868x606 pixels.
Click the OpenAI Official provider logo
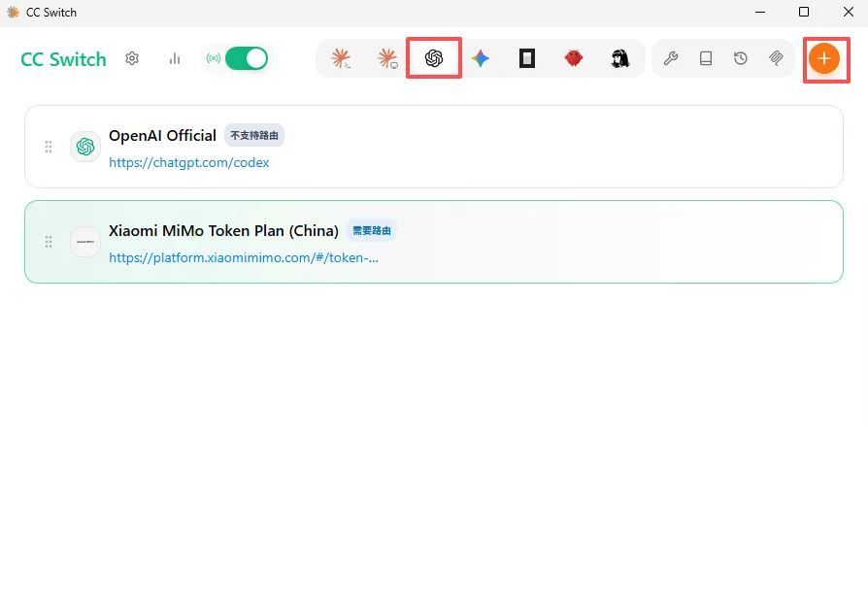click(x=85, y=147)
